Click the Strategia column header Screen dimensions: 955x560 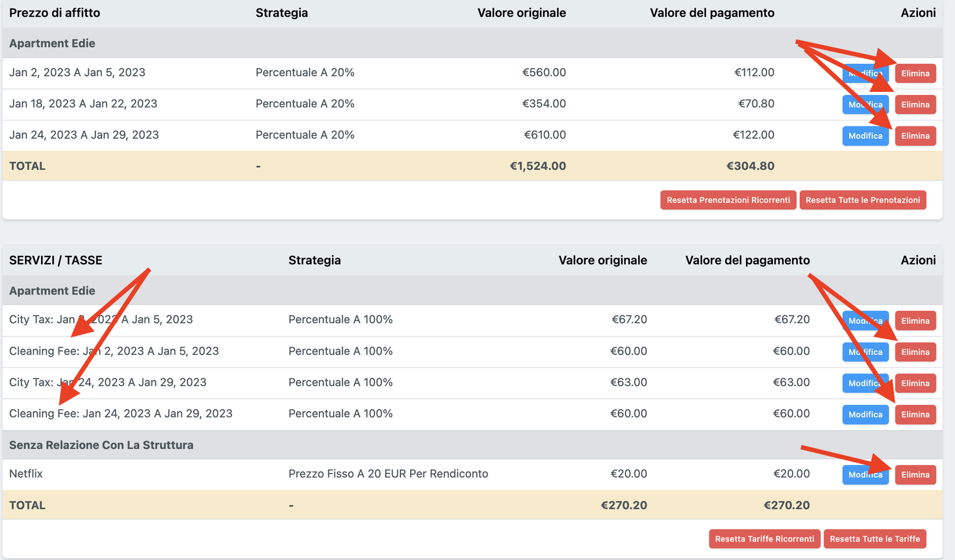[x=282, y=13]
